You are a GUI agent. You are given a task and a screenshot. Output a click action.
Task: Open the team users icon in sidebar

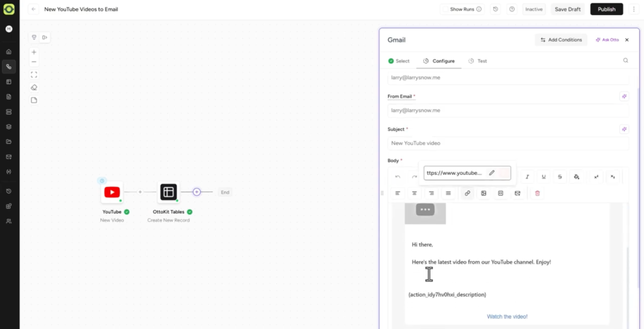point(9,221)
